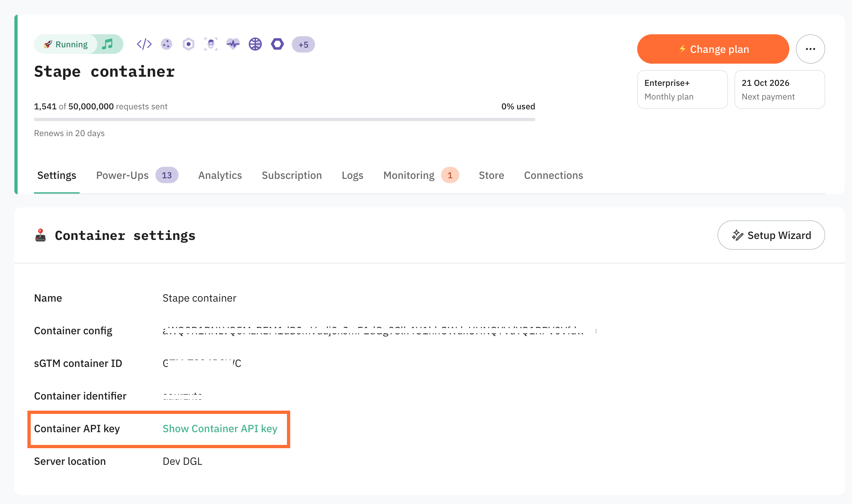
Task: Switch to the Settings tab
Action: click(x=57, y=175)
